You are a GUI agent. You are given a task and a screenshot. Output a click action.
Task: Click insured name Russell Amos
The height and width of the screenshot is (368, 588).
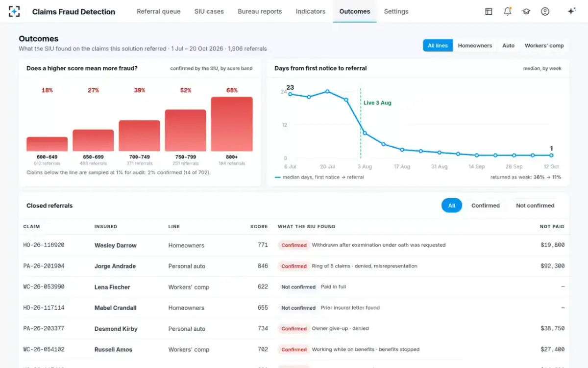113,350
